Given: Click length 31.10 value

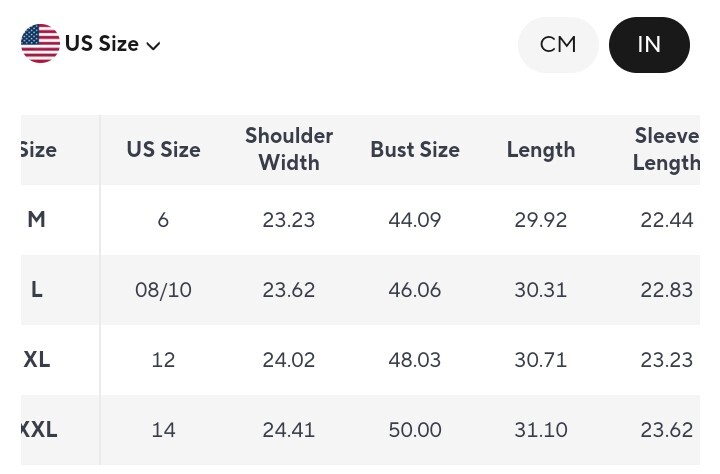Looking at the screenshot, I should pyautogui.click(x=541, y=430).
